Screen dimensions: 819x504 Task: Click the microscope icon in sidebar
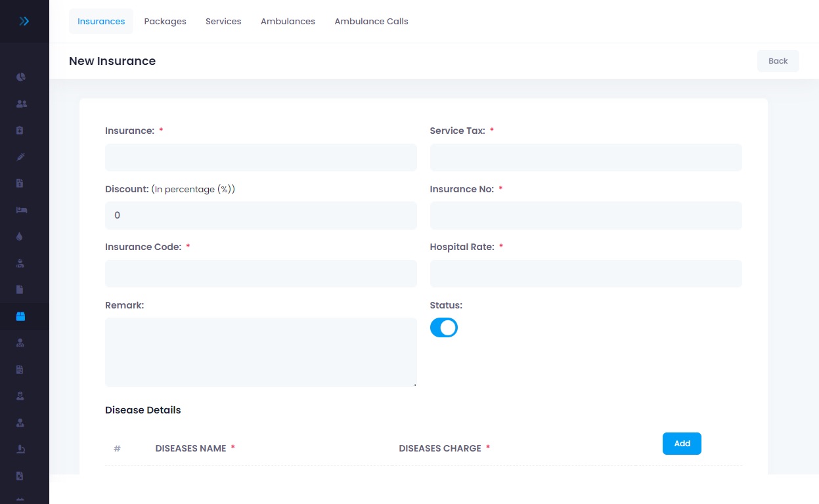20,450
